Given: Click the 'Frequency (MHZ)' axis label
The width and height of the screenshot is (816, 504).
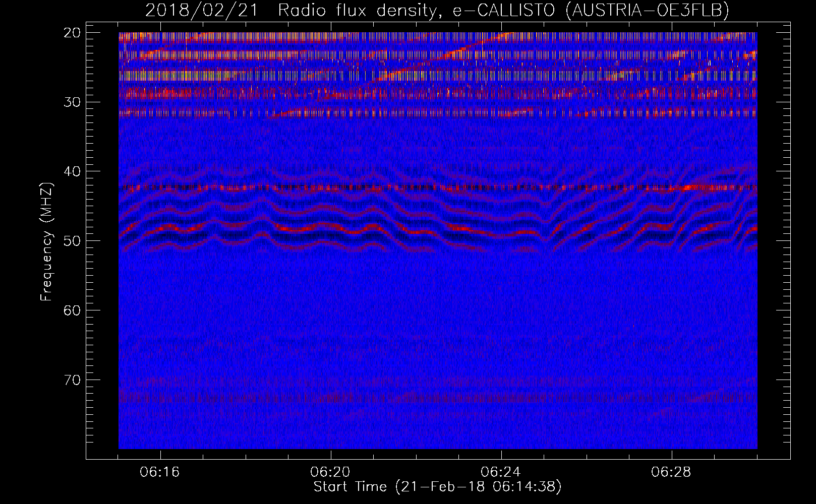Looking at the screenshot, I should click(46, 242).
